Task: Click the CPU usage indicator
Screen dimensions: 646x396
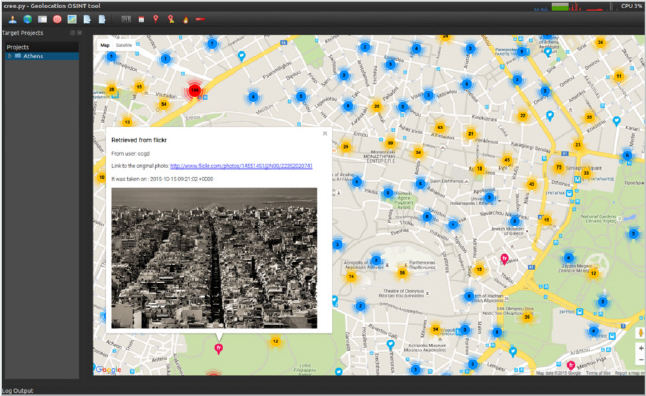Action: [631, 6]
